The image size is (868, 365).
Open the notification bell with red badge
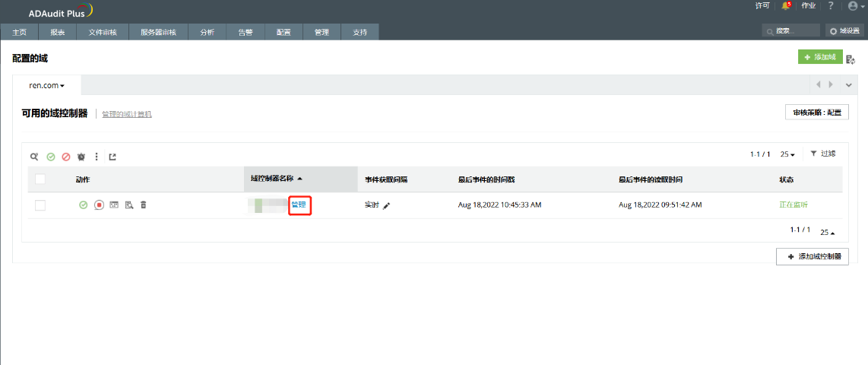tap(786, 5)
